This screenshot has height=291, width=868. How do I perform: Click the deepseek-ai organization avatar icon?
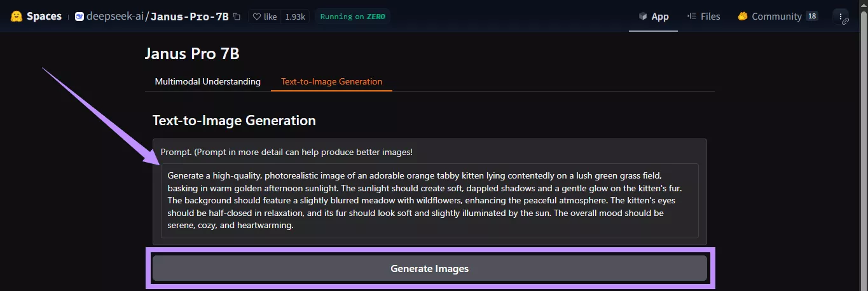[79, 17]
